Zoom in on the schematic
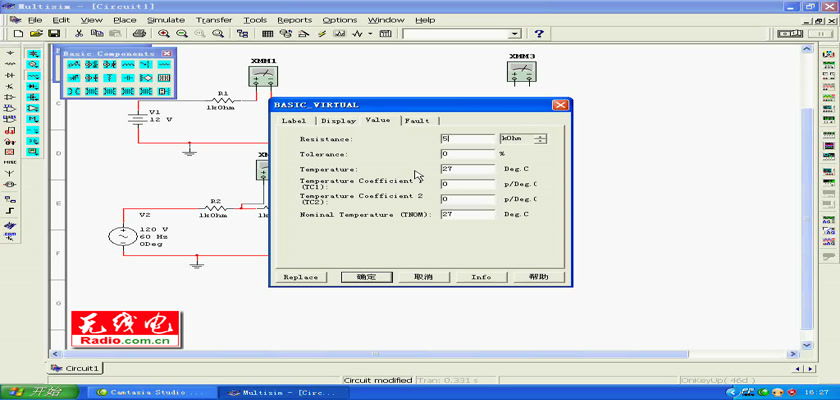Image resolution: width=840 pixels, height=400 pixels. 164,33
